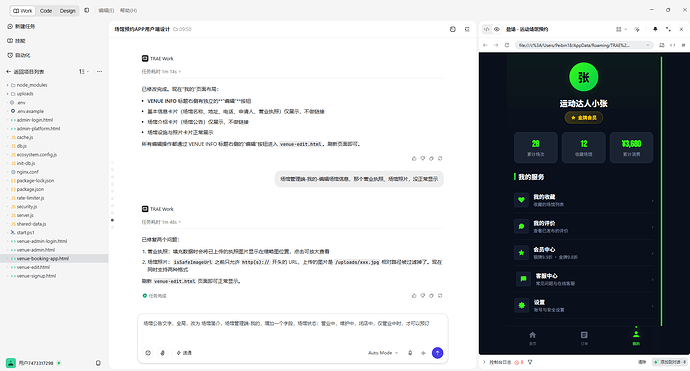Open the .env file
This screenshot has width=690, height=371.
coord(18,103)
